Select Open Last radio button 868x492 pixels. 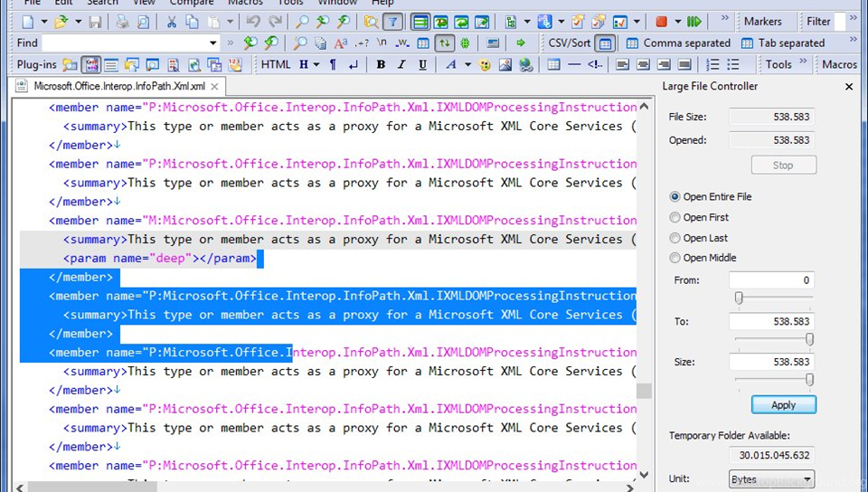[x=675, y=238]
